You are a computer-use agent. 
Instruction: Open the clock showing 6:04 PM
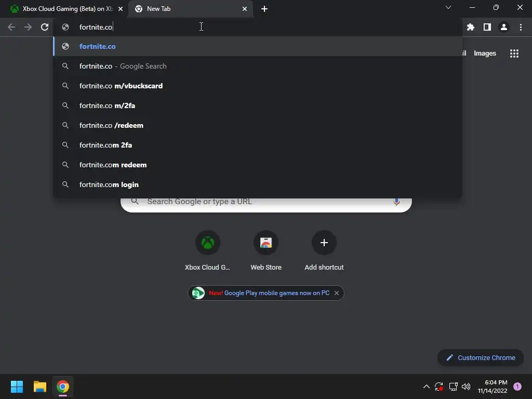[x=493, y=387]
